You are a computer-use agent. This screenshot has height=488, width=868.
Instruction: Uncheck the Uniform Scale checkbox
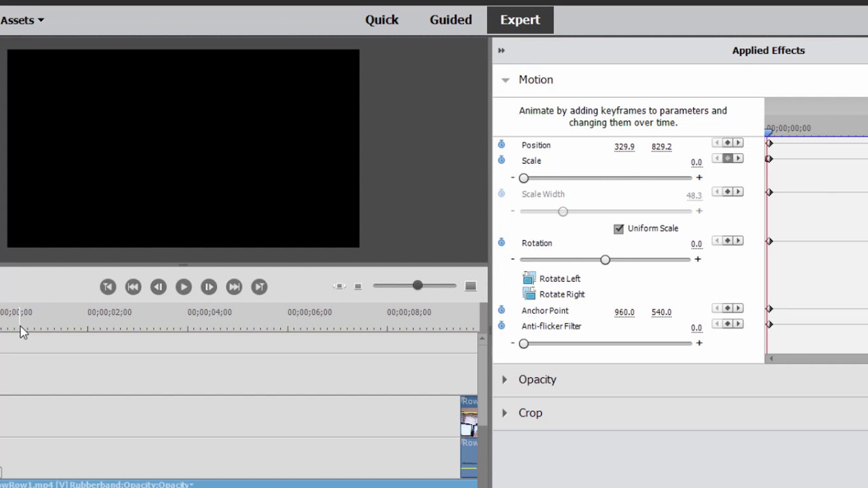pos(618,228)
